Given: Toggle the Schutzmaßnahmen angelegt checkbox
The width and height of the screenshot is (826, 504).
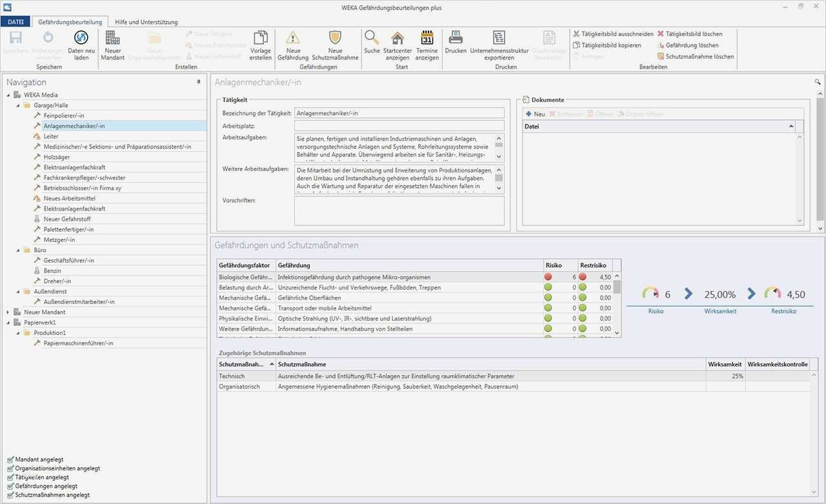Looking at the screenshot, I should point(10,495).
